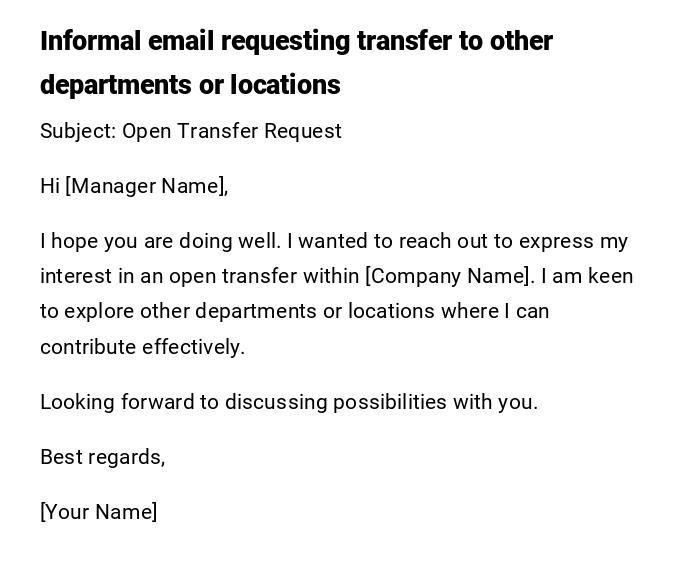Click the "Looking forward to discussing" sentence
This screenshot has height=574, width=700.
[x=180, y=402]
